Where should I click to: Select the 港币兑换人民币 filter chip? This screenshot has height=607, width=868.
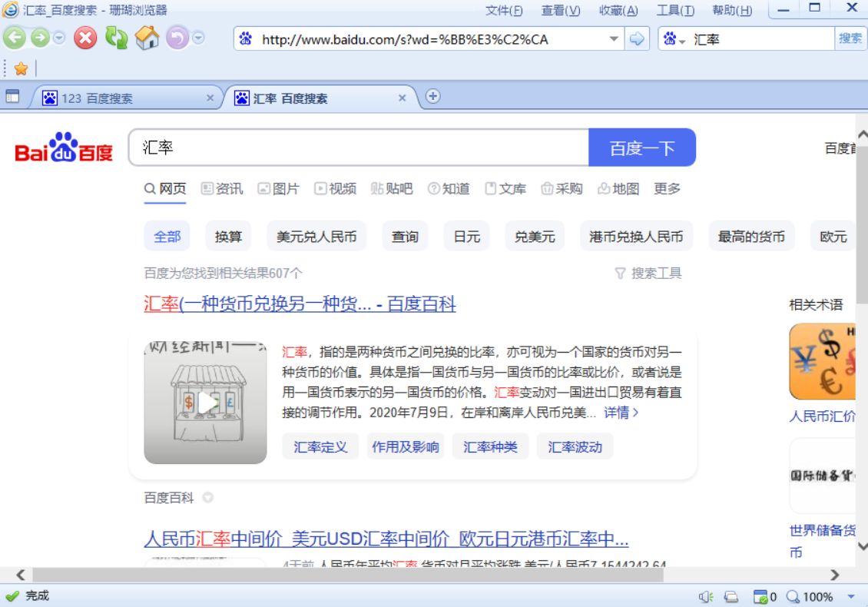[636, 237]
